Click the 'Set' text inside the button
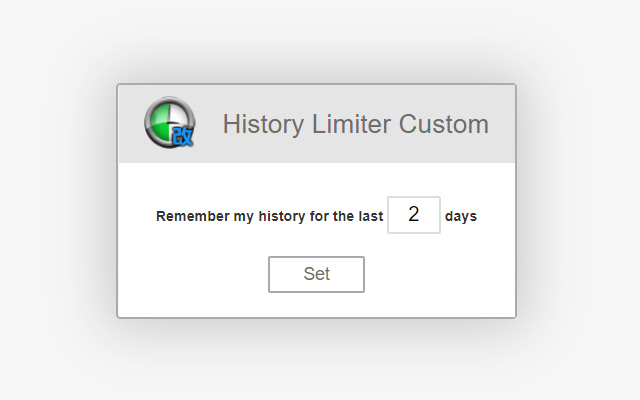The height and width of the screenshot is (400, 640). tap(316, 274)
